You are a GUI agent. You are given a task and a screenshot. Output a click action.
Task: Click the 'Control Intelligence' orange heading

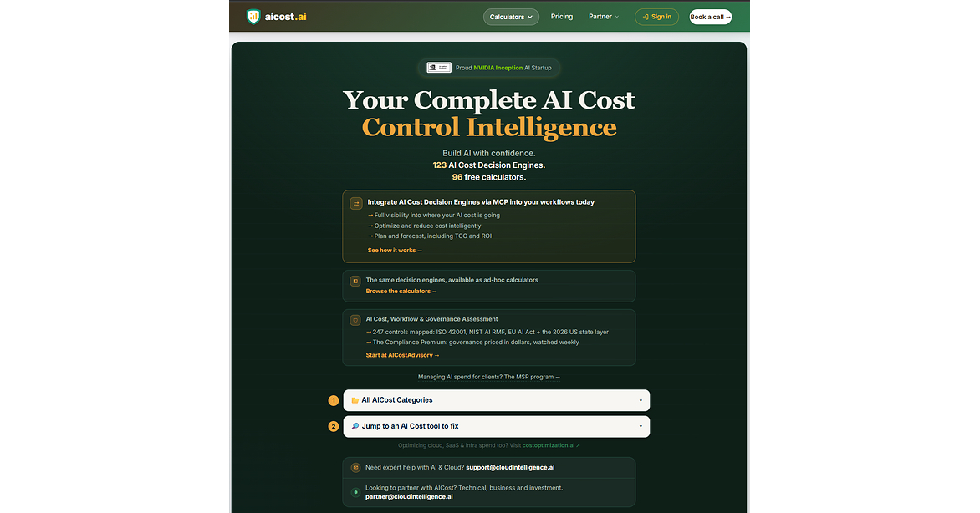489,127
